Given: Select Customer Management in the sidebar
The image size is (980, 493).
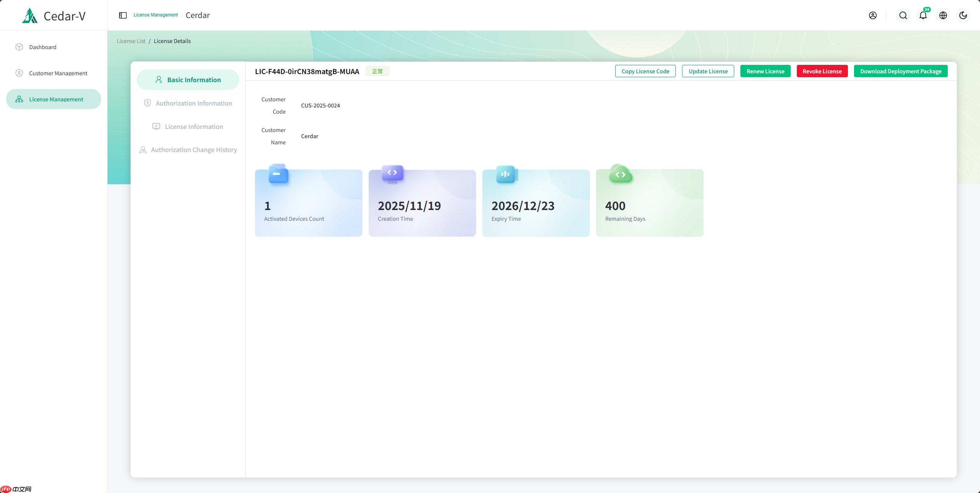Looking at the screenshot, I should (x=58, y=73).
